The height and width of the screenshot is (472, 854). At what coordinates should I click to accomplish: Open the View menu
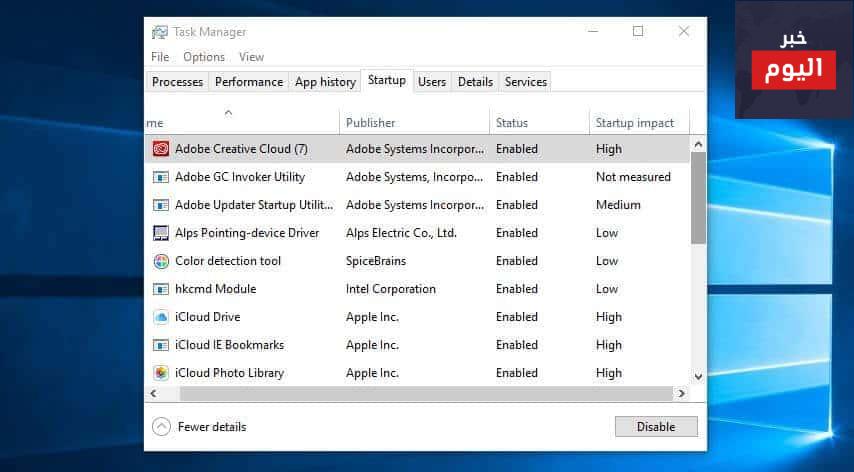(251, 57)
